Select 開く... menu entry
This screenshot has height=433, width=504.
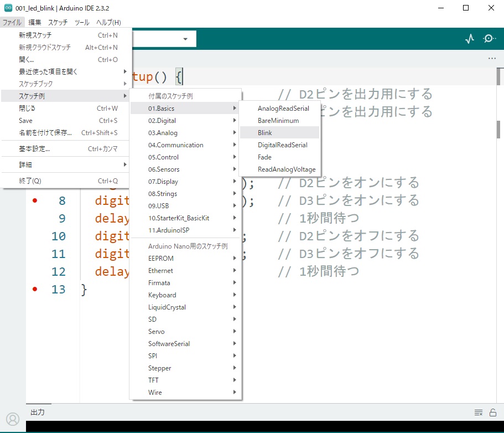(x=66, y=59)
